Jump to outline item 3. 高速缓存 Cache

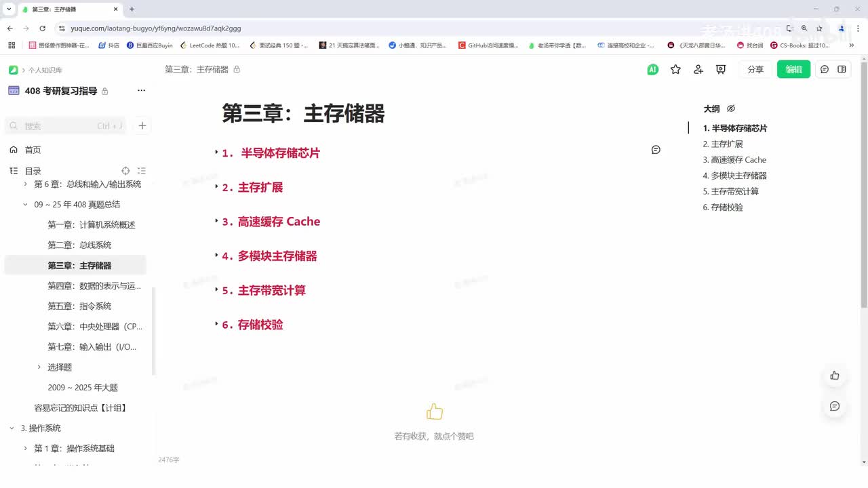[x=734, y=160]
